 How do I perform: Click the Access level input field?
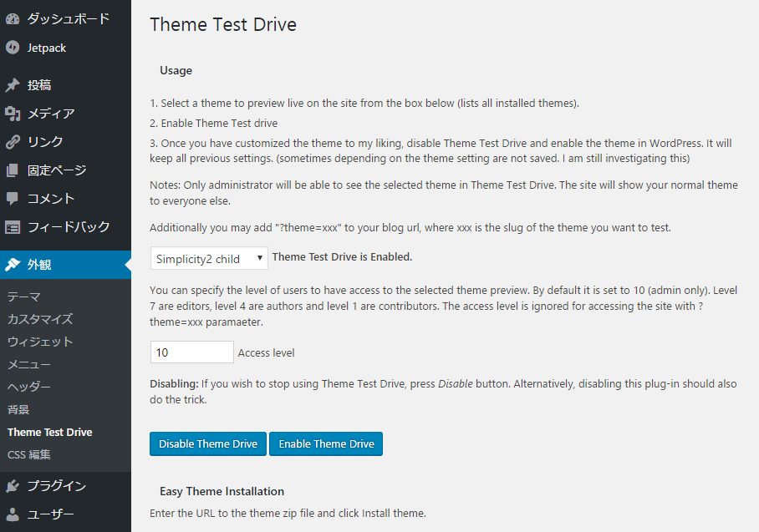[191, 352]
